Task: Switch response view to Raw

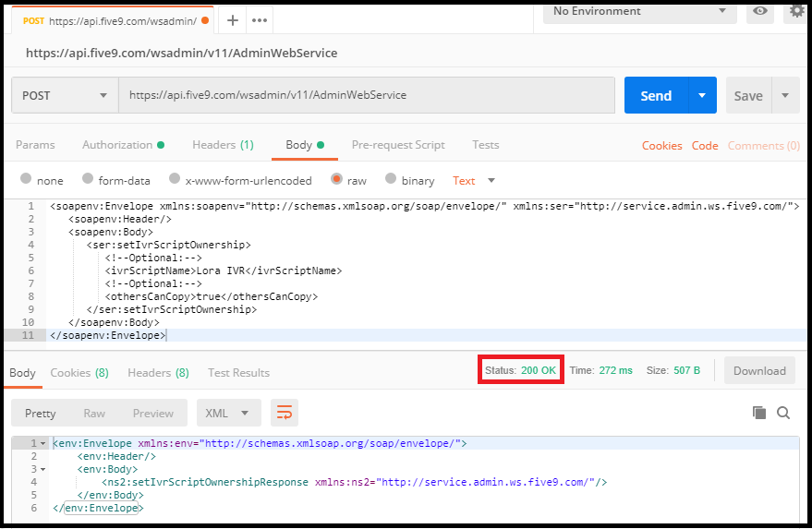Action: pos(94,413)
